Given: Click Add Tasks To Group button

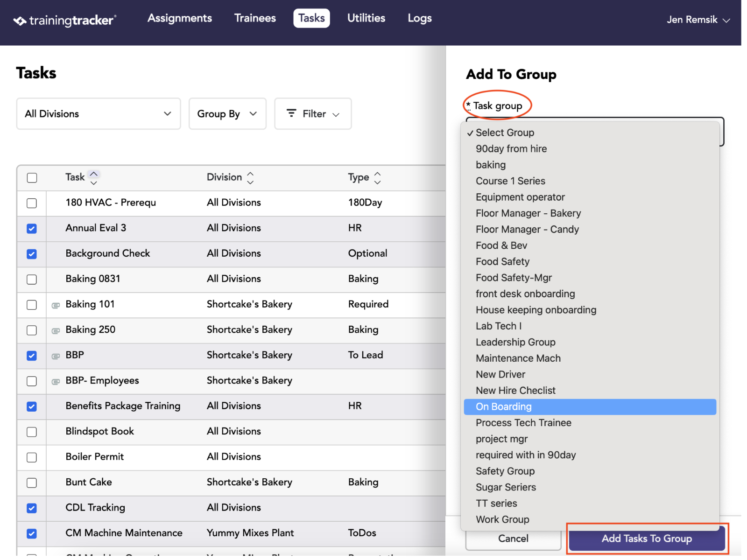Looking at the screenshot, I should point(647,539).
